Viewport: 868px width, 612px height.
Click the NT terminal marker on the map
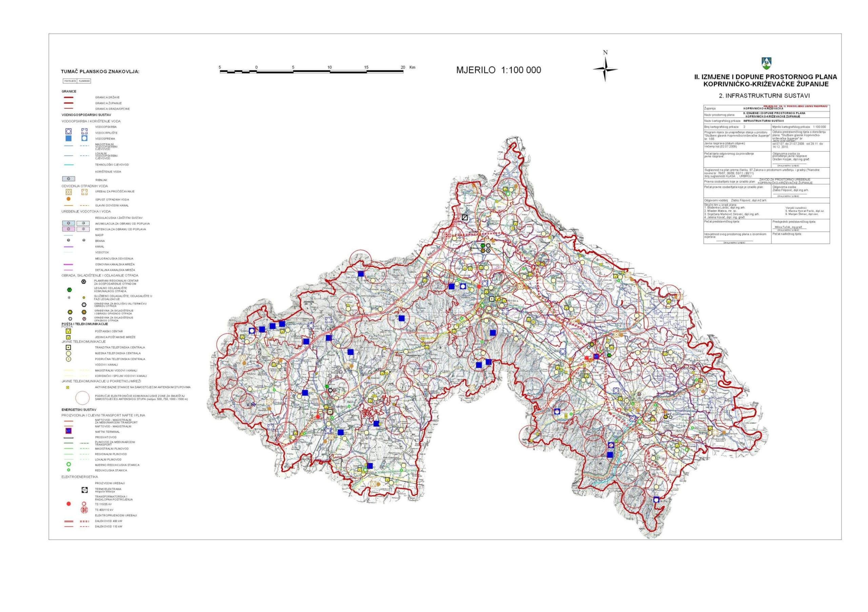click(596, 356)
